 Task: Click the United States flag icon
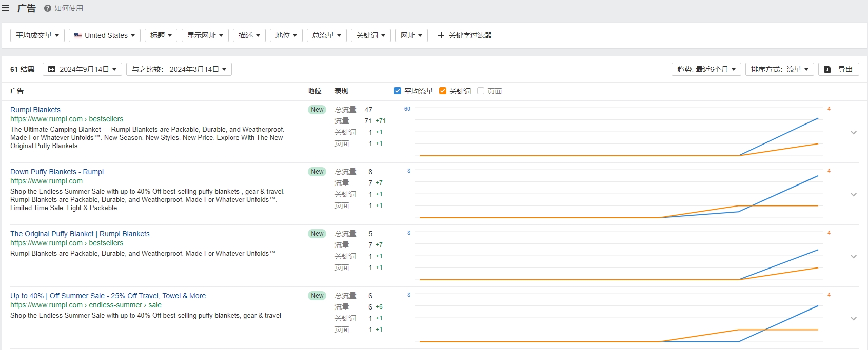pos(78,35)
